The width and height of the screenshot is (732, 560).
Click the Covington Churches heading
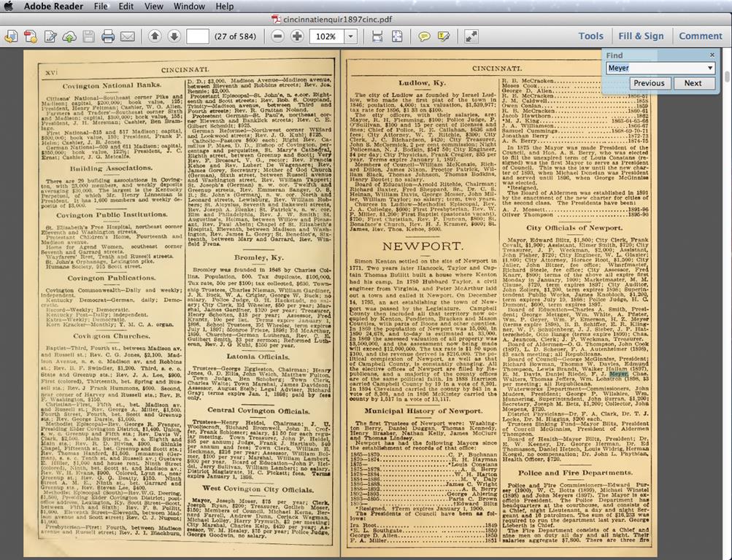(x=112, y=335)
